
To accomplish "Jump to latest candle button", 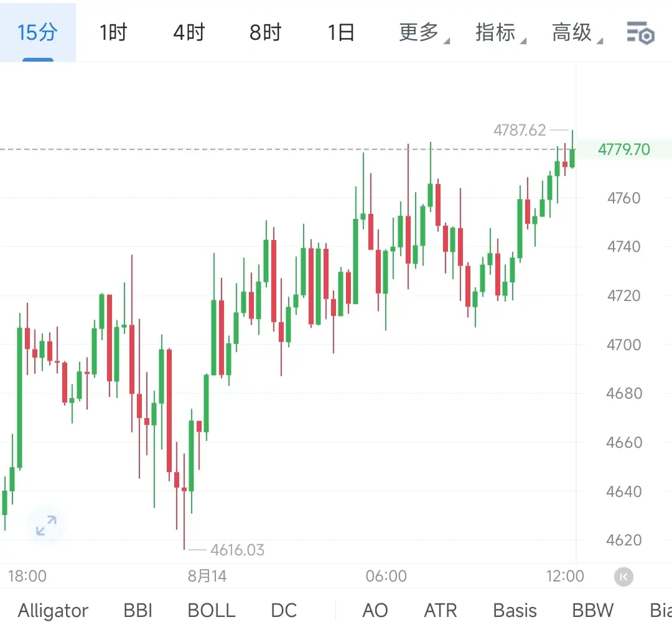I will pyautogui.click(x=623, y=577).
